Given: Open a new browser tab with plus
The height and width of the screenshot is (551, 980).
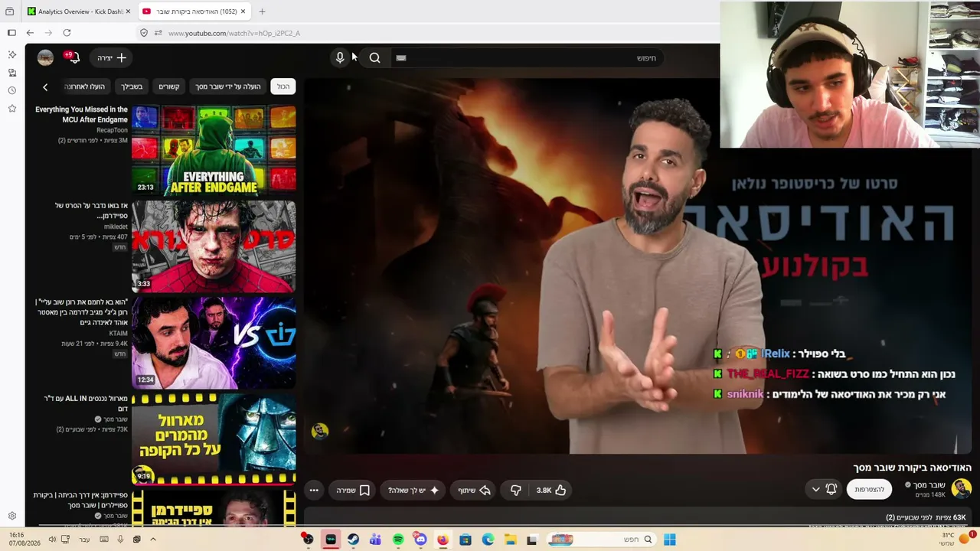Looking at the screenshot, I should tap(262, 11).
